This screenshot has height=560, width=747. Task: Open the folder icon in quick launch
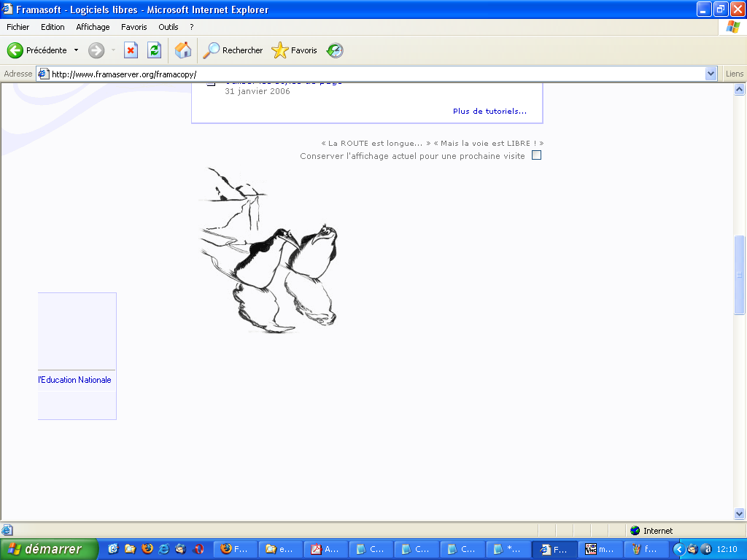[130, 548]
